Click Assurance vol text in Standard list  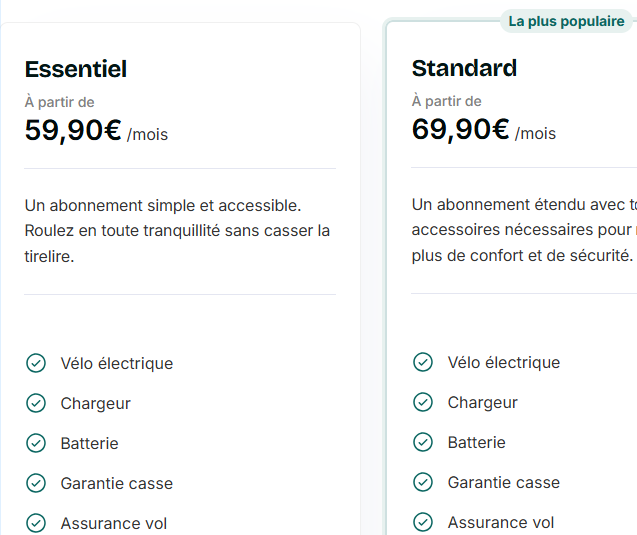click(501, 522)
